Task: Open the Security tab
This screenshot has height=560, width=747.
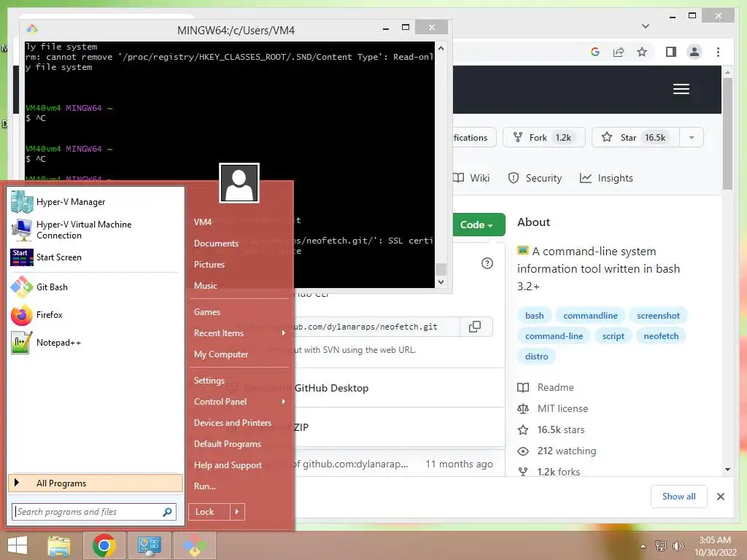Action: (x=535, y=178)
